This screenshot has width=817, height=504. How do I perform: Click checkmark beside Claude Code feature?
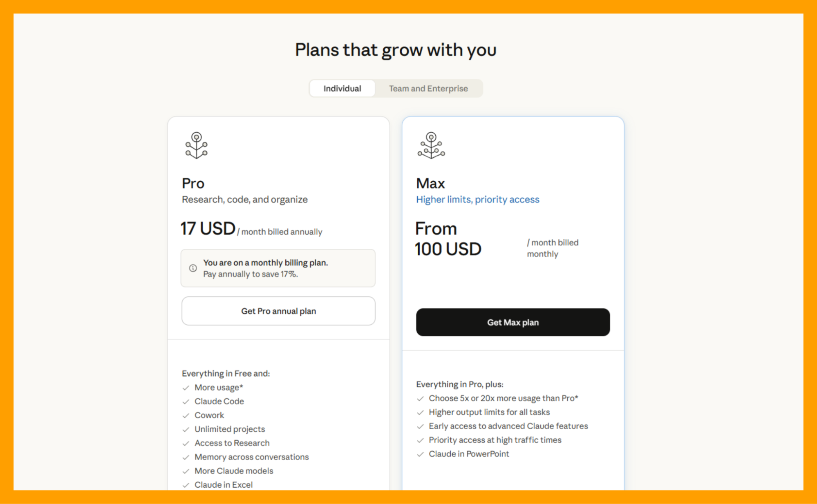(x=186, y=402)
